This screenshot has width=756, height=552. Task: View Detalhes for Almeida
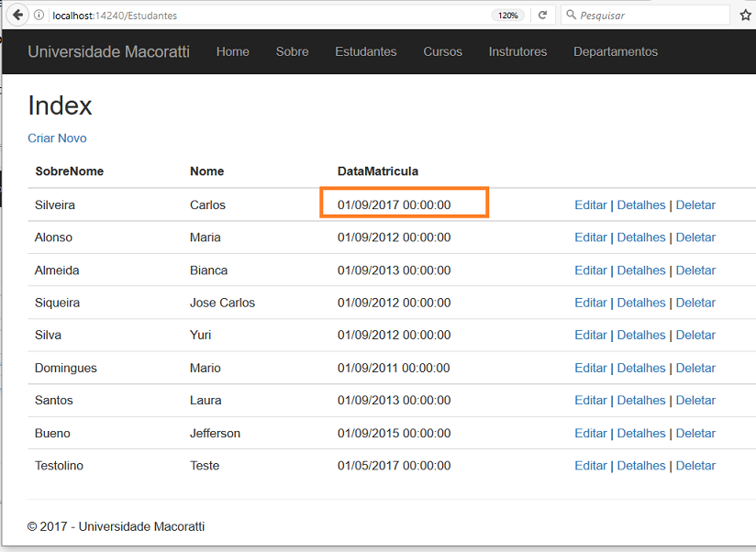point(641,270)
